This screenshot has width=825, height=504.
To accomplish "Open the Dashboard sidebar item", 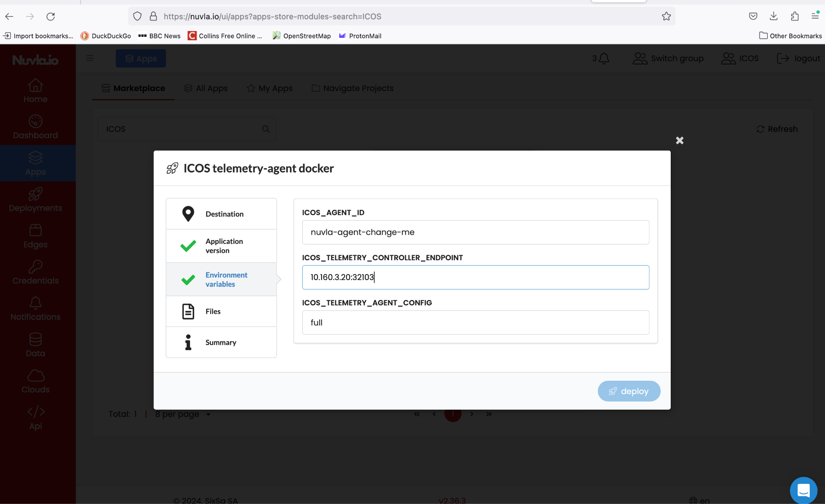I will [35, 127].
